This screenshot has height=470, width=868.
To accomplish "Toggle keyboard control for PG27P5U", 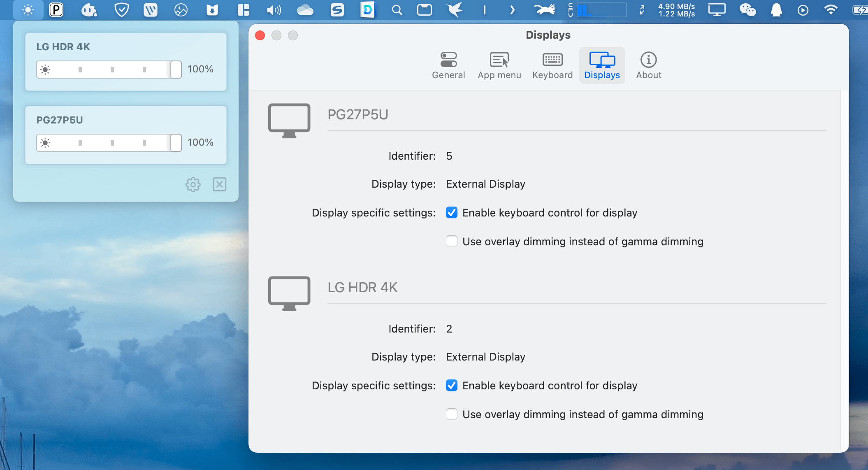I will coord(452,212).
